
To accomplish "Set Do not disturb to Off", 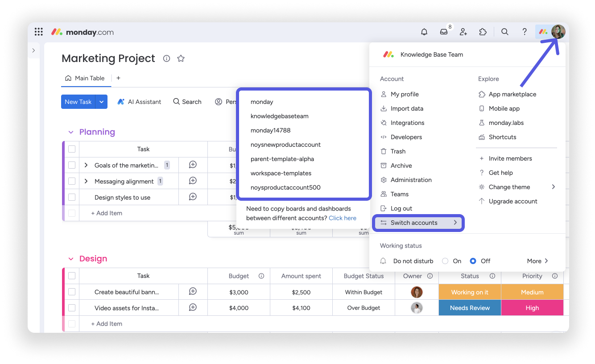I will coord(473,261).
